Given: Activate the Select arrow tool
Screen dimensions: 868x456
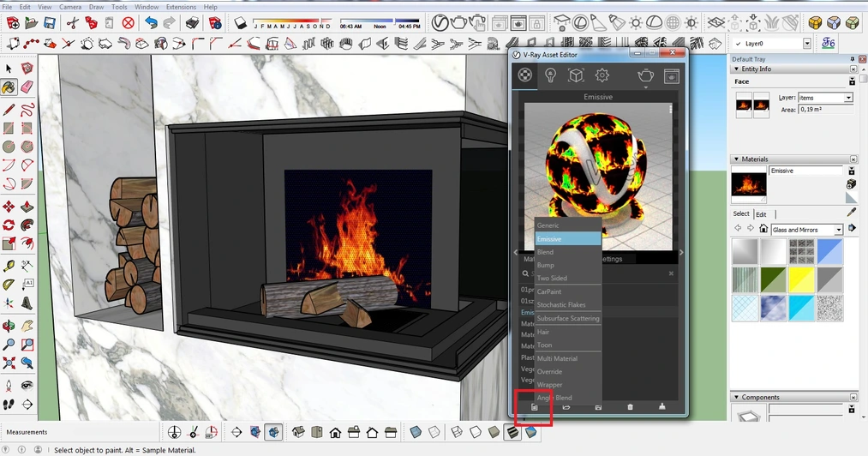Looking at the screenshot, I should click(9, 69).
